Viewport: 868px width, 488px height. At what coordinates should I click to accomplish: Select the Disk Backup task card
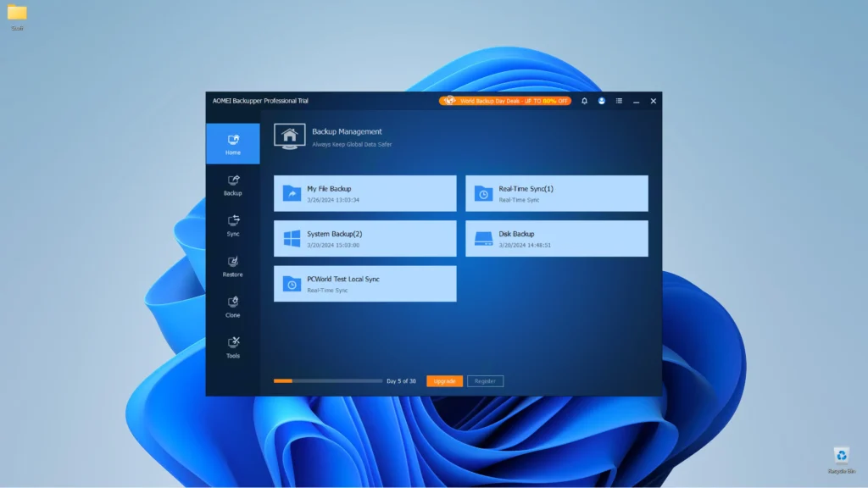[556, 238]
